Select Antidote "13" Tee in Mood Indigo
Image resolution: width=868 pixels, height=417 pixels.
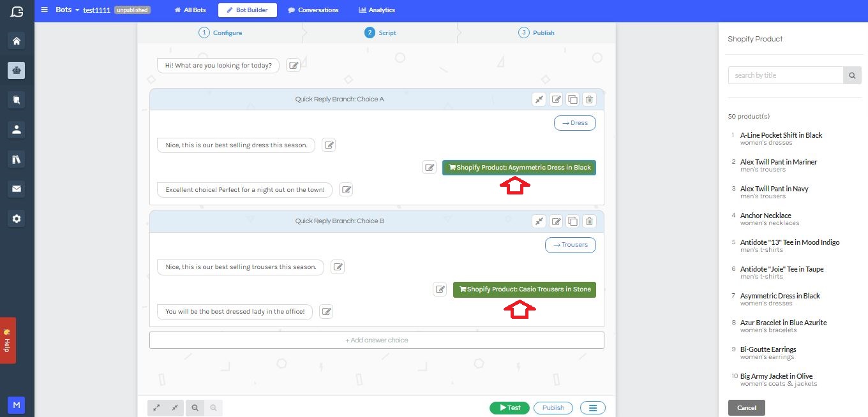click(x=790, y=242)
